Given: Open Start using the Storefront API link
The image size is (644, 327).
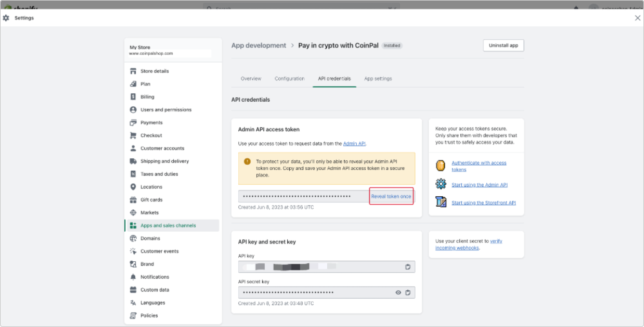Looking at the screenshot, I should pyautogui.click(x=484, y=203).
